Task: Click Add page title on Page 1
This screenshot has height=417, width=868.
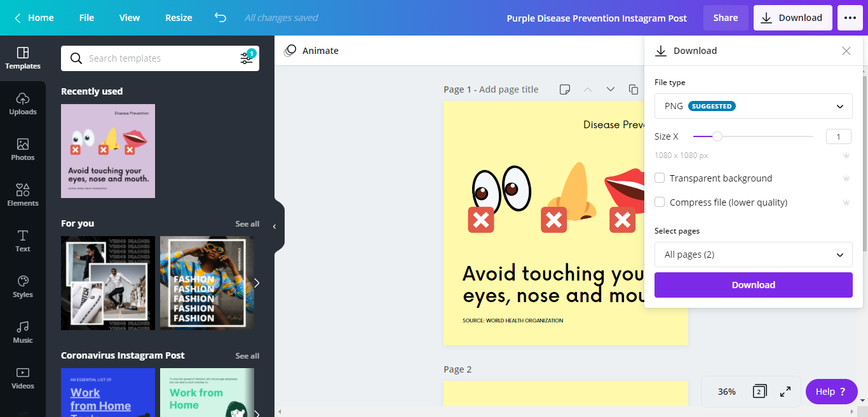Action: pyautogui.click(x=508, y=89)
